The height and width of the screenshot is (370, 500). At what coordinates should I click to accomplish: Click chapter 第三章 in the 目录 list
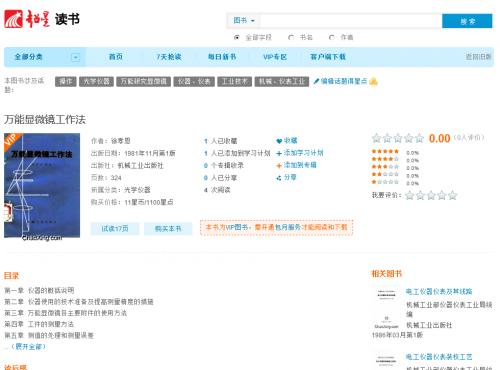tap(66, 313)
